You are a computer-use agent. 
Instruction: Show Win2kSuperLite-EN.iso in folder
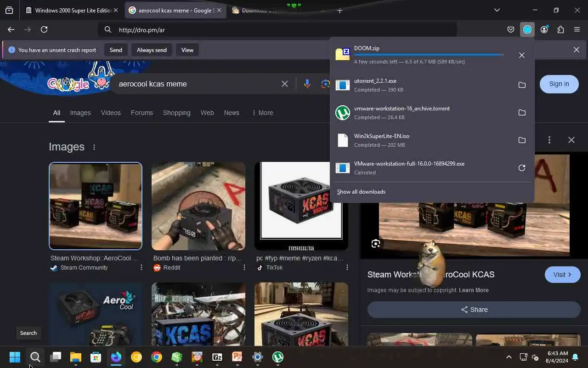pyautogui.click(x=522, y=140)
